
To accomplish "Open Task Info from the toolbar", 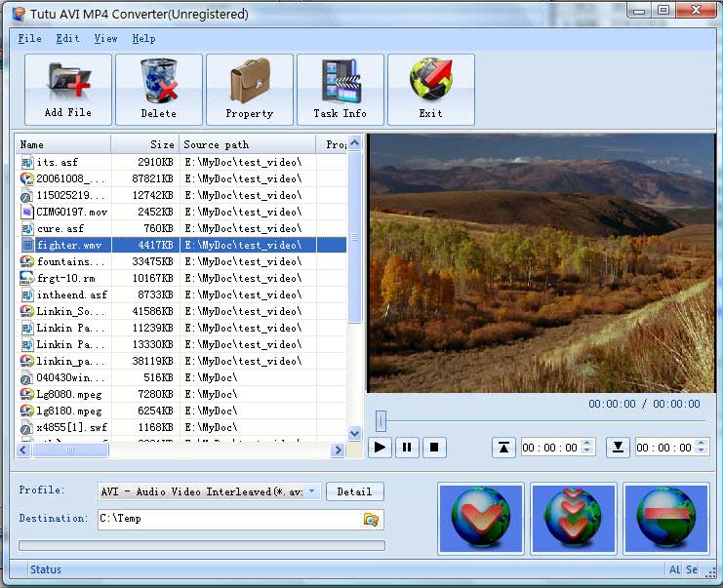I will click(341, 90).
